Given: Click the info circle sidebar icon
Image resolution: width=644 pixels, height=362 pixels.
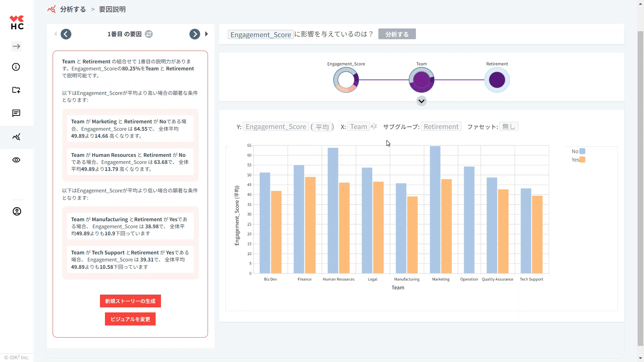Looking at the screenshot, I should (16, 67).
